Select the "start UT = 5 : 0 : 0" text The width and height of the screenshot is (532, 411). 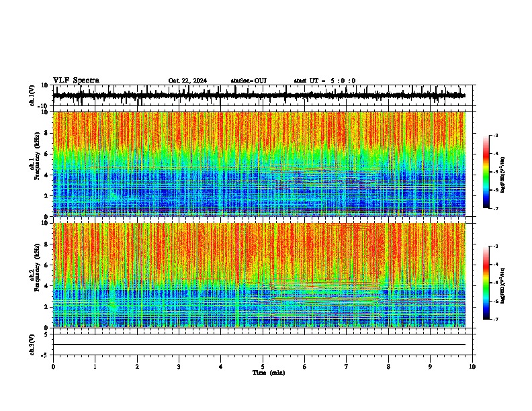pyautogui.click(x=324, y=81)
